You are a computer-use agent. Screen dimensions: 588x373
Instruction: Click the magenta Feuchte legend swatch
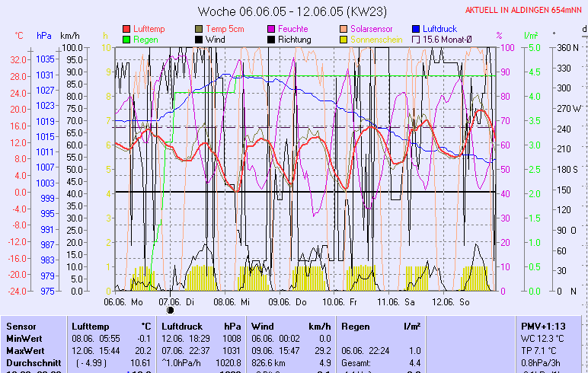tap(271, 29)
